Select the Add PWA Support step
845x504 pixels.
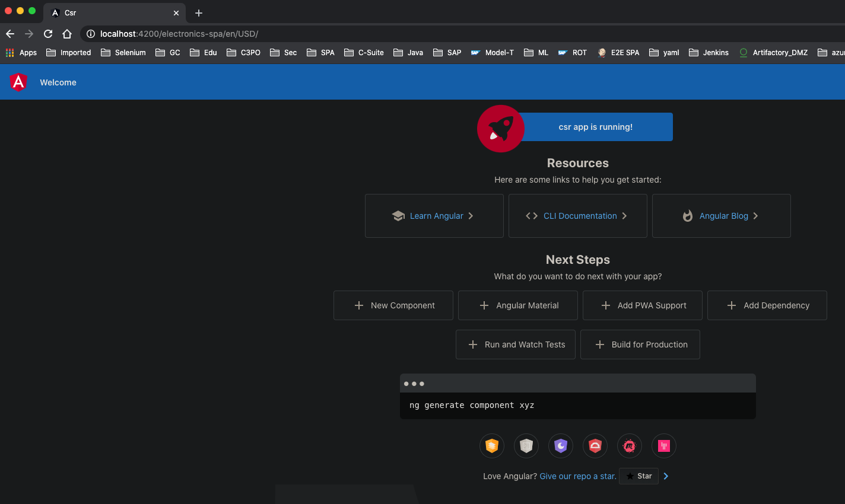click(x=643, y=305)
